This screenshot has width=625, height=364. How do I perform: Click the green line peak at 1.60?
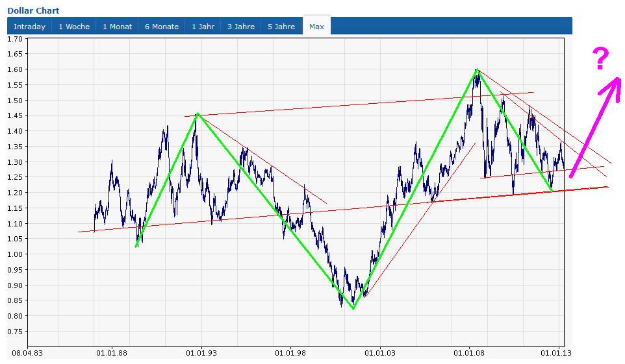(476, 69)
